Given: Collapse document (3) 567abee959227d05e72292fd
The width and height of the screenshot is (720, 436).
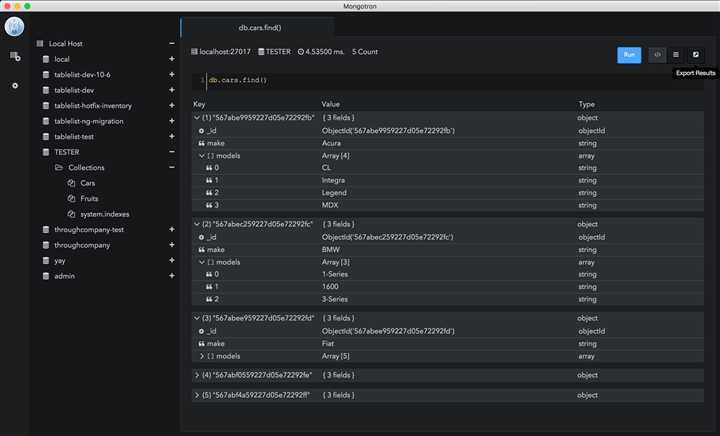Looking at the screenshot, I should [x=197, y=318].
